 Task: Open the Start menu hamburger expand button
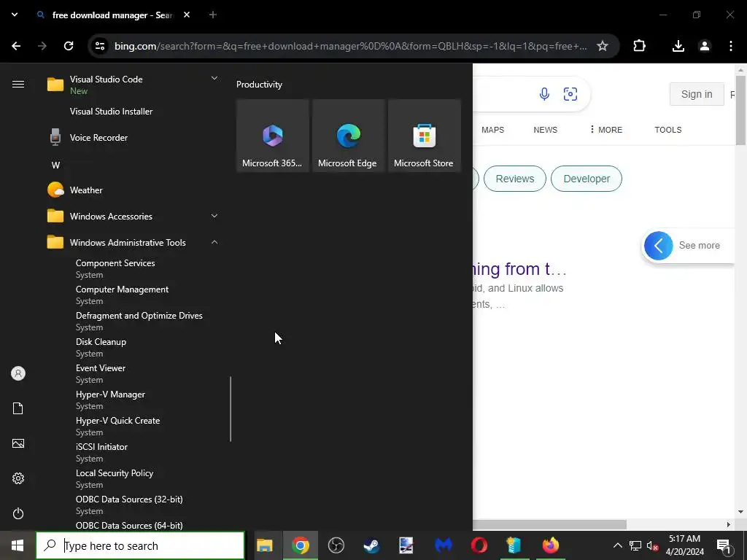[18, 85]
